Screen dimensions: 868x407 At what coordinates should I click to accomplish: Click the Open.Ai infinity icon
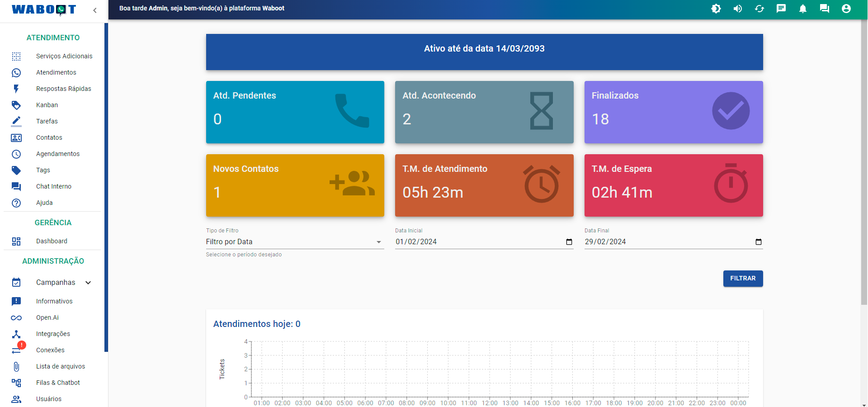pyautogui.click(x=16, y=317)
